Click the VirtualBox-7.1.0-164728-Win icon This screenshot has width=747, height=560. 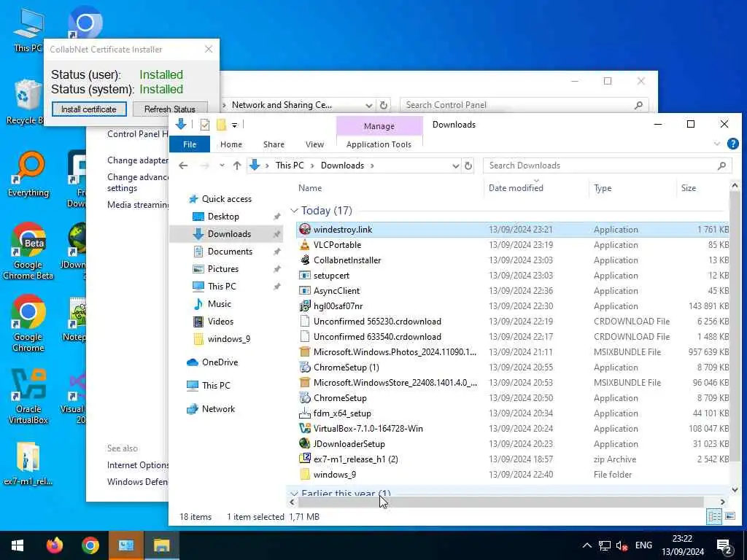coord(304,429)
